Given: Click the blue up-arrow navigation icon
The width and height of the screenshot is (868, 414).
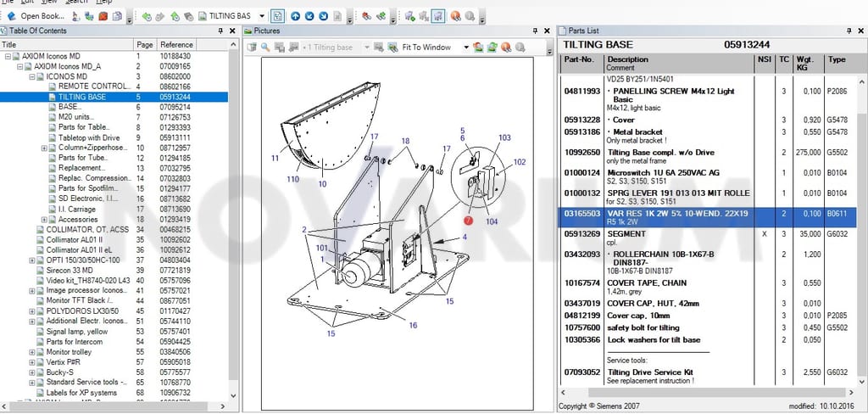Looking at the screenshot, I should [x=295, y=16].
